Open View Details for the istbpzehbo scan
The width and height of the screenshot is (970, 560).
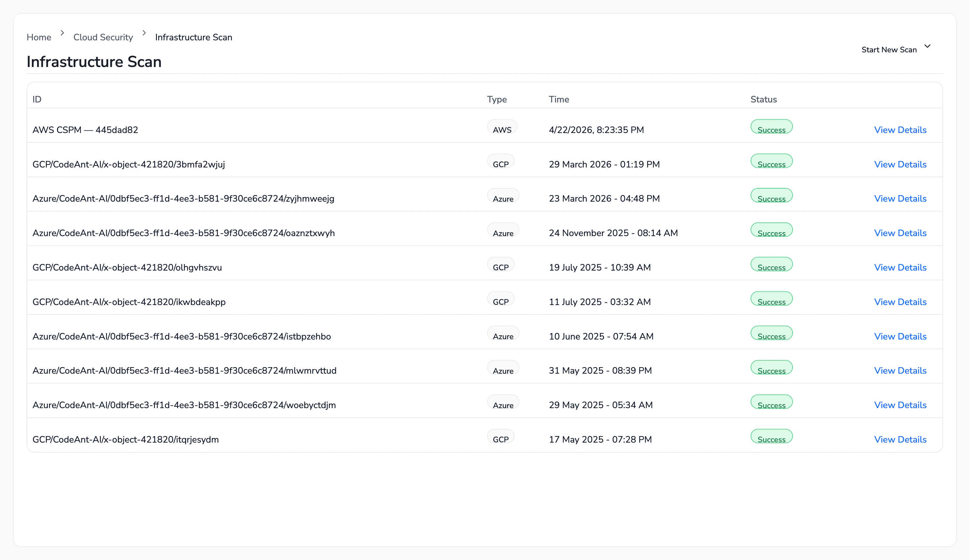click(900, 336)
